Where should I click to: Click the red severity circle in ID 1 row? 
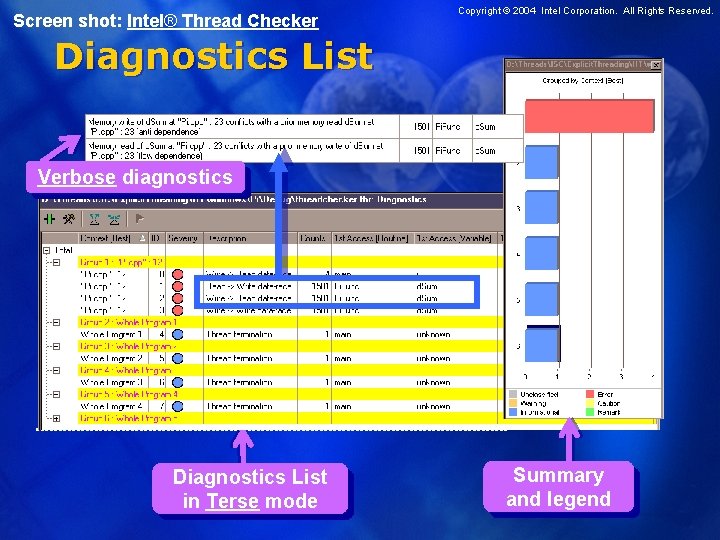click(x=177, y=287)
